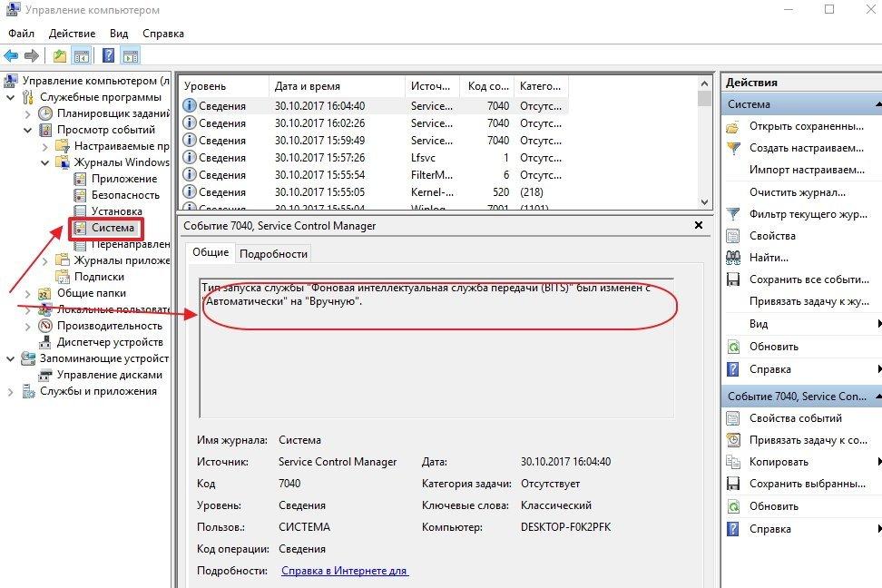Select the FilterM... event row
Screen dimensions: 882x588
374,175
